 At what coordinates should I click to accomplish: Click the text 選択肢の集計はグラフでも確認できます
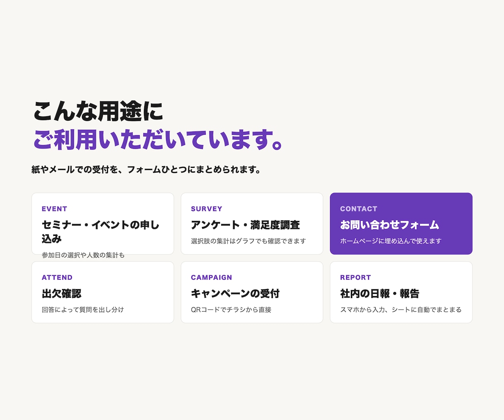(248, 241)
